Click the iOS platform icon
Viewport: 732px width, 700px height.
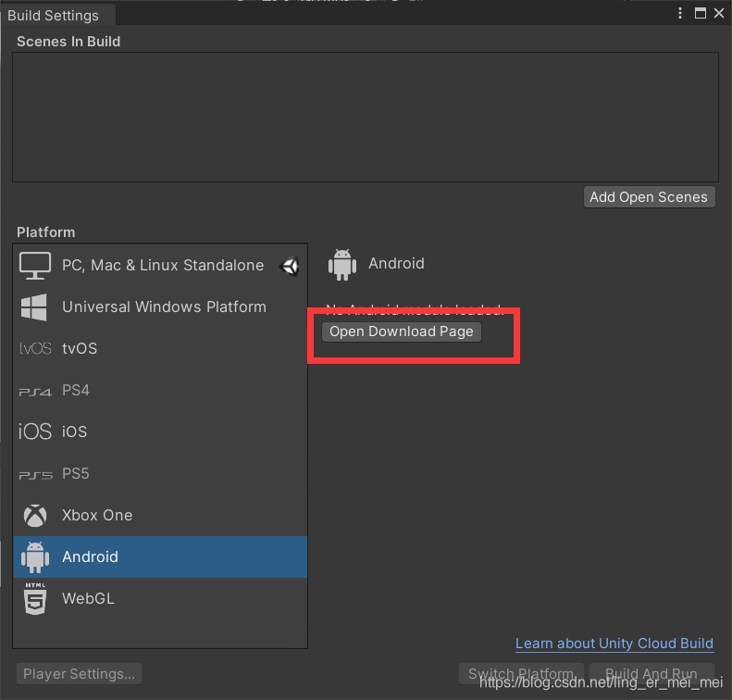[x=35, y=431]
